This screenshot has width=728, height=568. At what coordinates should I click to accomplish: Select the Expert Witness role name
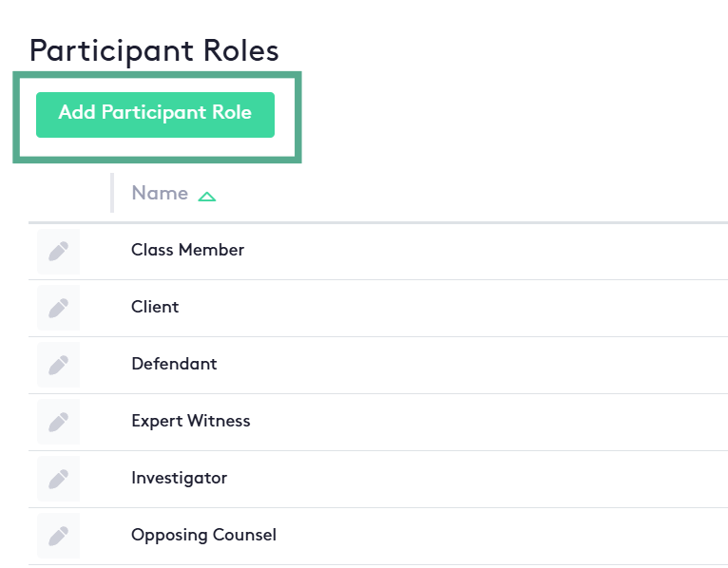[190, 422]
